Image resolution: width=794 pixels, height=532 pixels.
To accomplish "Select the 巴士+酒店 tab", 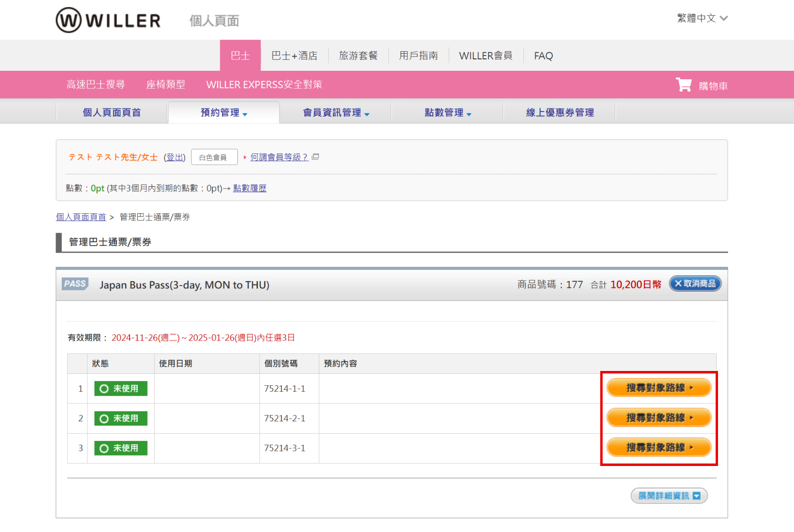I will tap(294, 56).
